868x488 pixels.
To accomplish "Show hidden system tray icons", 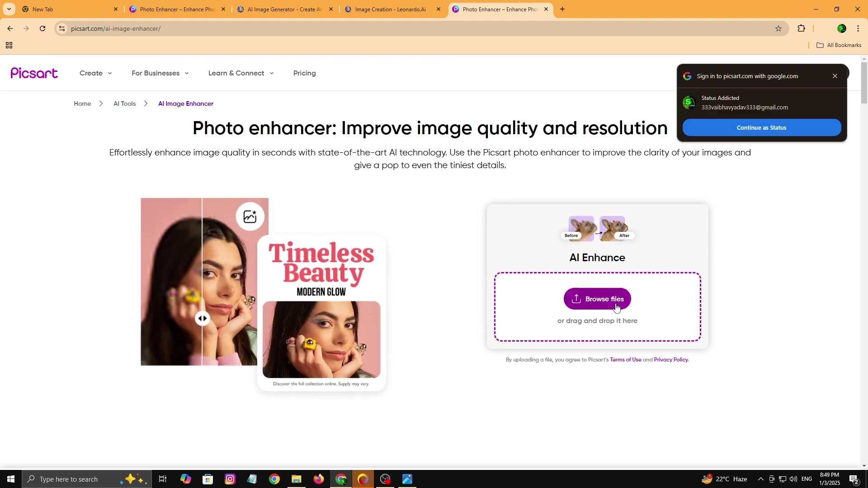I will coord(760,479).
